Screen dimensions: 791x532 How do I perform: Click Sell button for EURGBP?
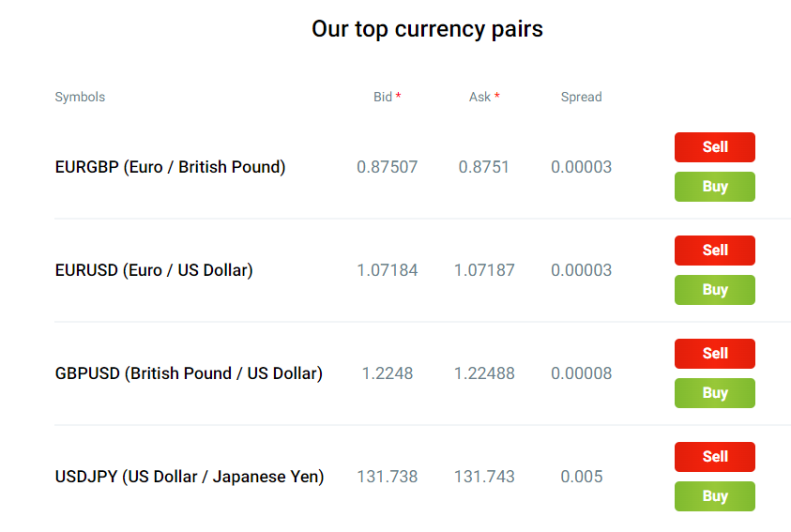tap(714, 147)
